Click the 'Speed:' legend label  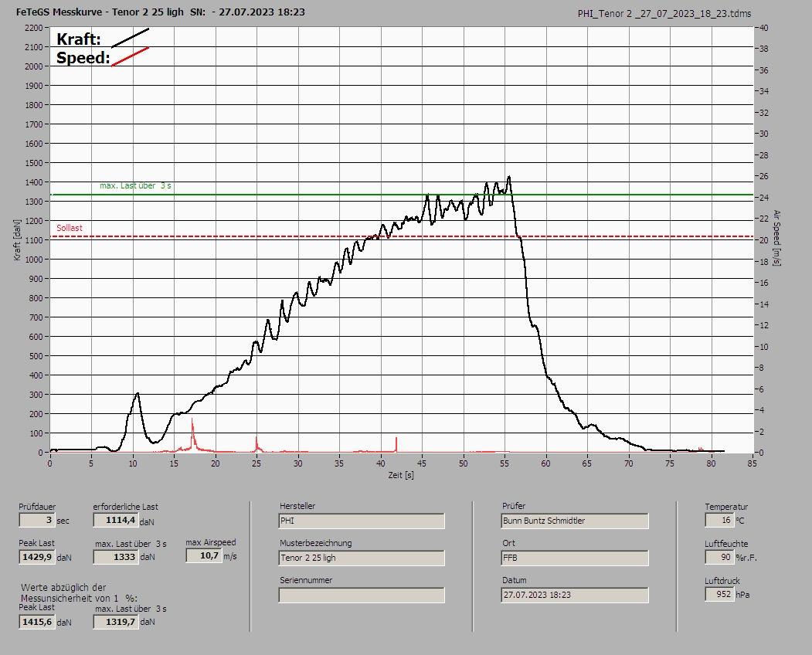tap(83, 57)
